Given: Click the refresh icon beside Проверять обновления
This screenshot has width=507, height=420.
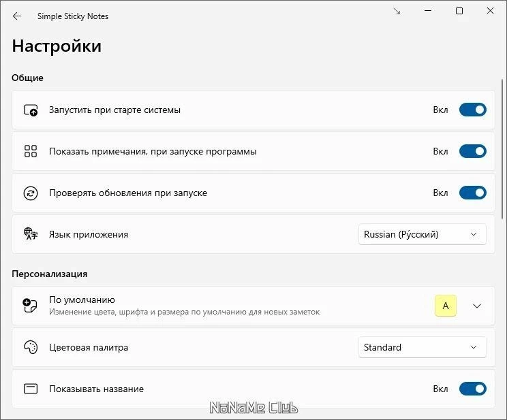Looking at the screenshot, I should tap(31, 193).
